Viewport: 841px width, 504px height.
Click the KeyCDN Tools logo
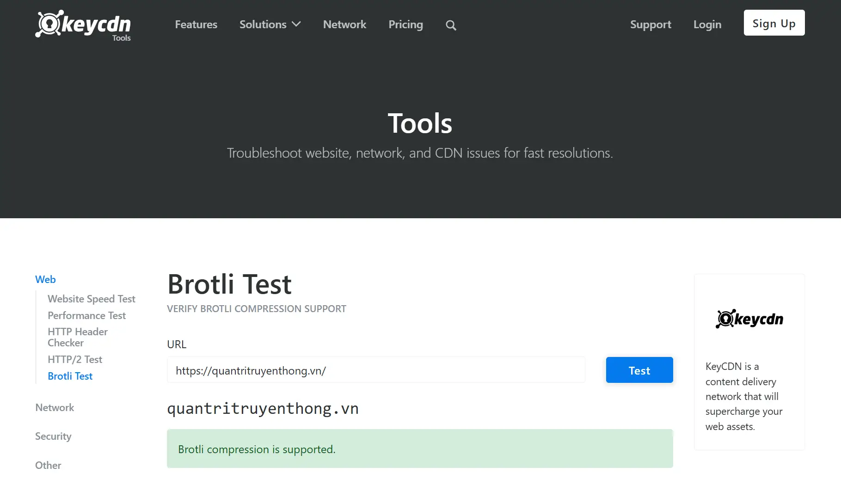click(x=83, y=25)
